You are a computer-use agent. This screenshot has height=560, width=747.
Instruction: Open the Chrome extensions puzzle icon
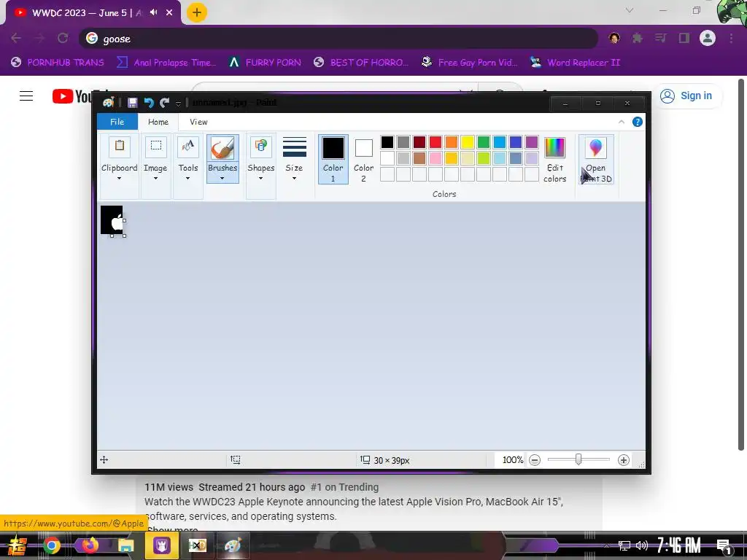[637, 38]
